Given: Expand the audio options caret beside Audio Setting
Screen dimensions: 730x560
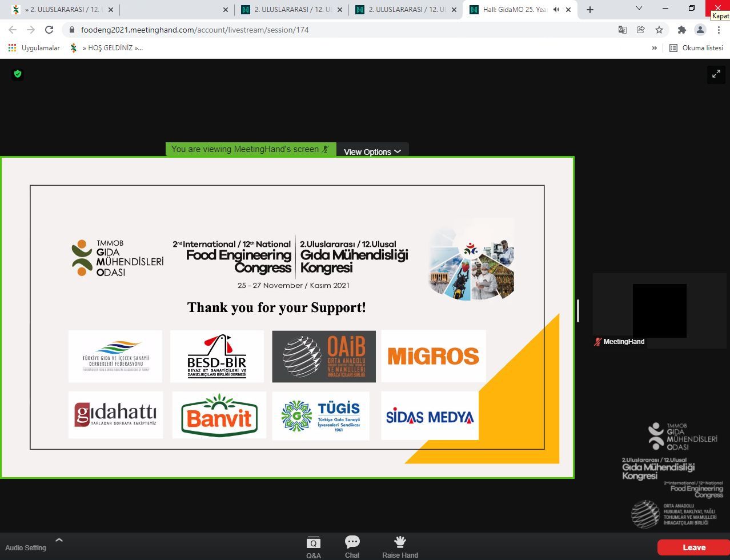Looking at the screenshot, I should tap(59, 540).
